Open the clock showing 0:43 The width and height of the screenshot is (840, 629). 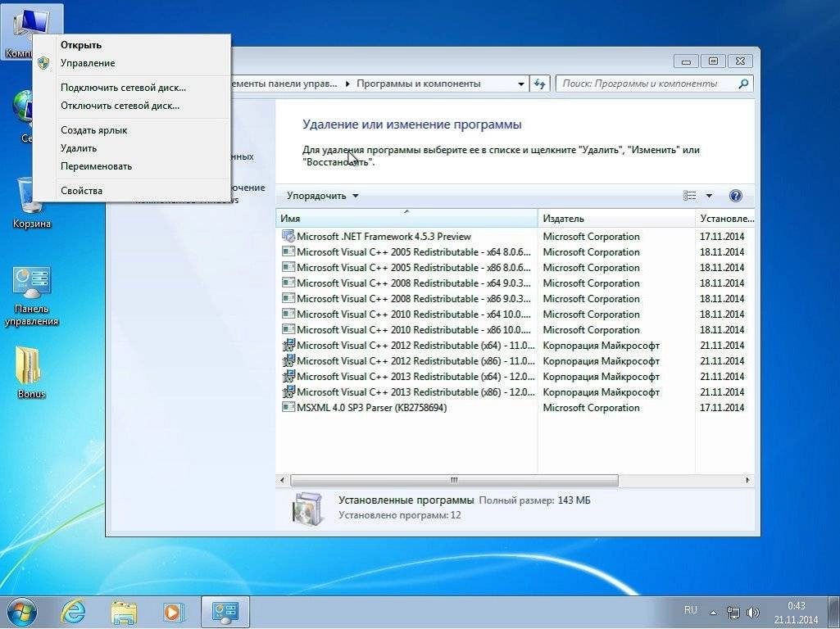(796, 613)
